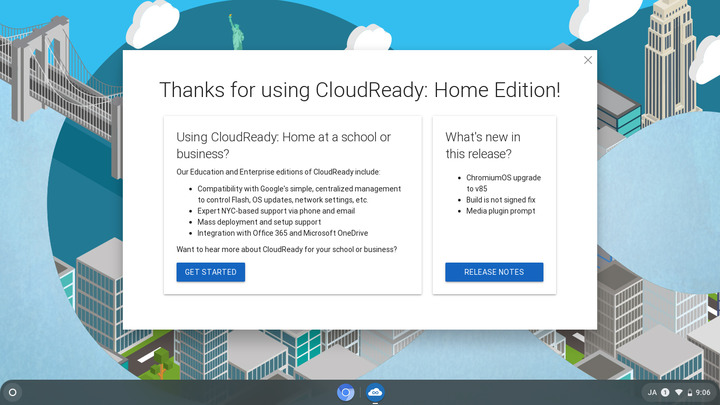Select the 'Media plugin prompt' bullet

(501, 211)
